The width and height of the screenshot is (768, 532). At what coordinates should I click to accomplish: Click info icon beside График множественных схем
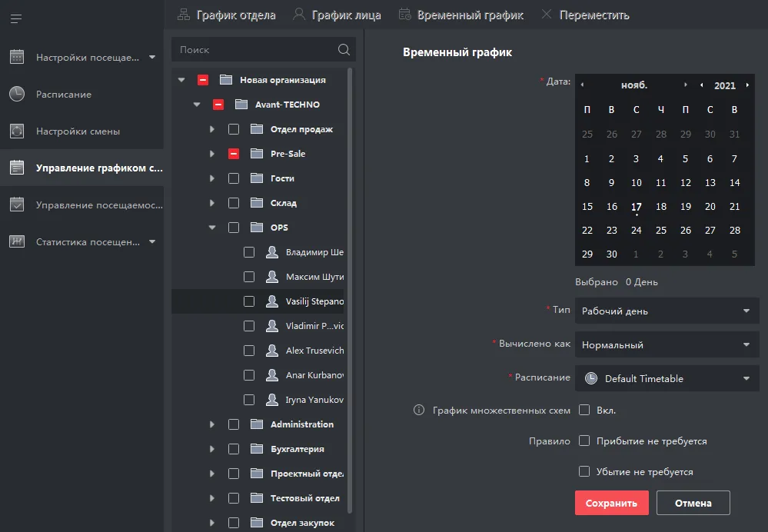[x=419, y=411]
